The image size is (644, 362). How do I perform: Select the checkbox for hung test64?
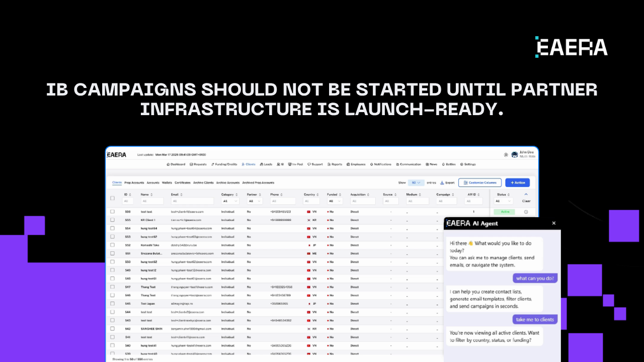point(113,228)
